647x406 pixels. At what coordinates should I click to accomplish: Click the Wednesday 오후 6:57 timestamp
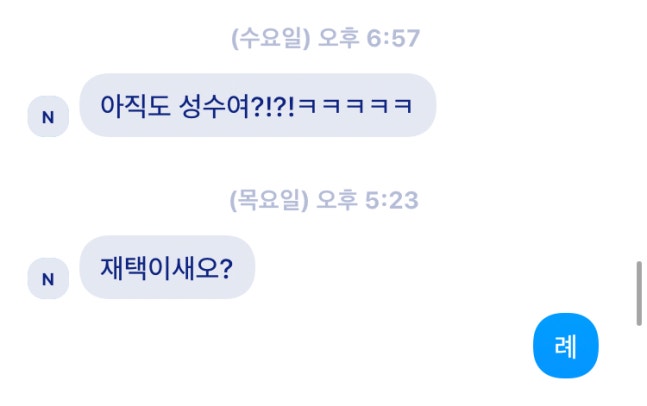[x=325, y=38]
